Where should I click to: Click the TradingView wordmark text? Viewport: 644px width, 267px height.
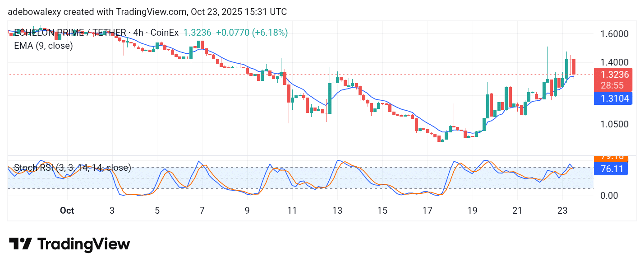click(x=83, y=244)
